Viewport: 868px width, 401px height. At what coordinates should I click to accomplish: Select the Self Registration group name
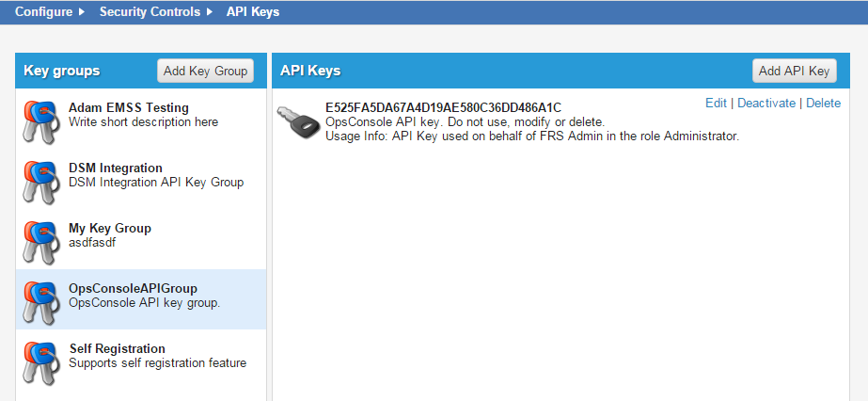pyautogui.click(x=118, y=348)
